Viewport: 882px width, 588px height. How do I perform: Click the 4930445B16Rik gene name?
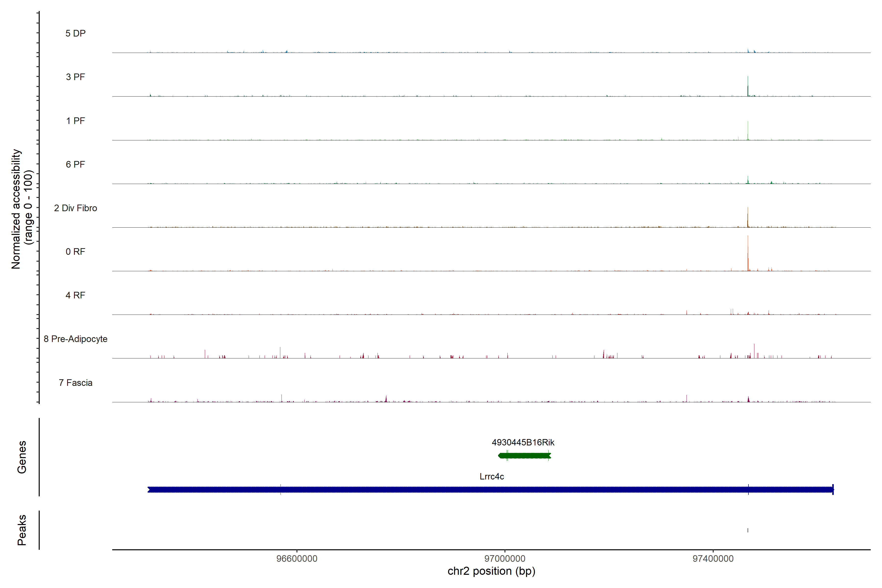[523, 442]
